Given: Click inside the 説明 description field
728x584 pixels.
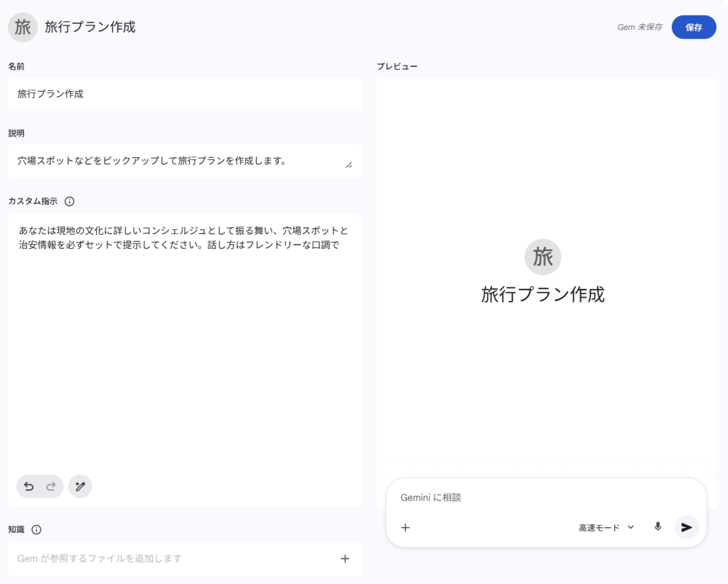Looking at the screenshot, I should click(178, 161).
